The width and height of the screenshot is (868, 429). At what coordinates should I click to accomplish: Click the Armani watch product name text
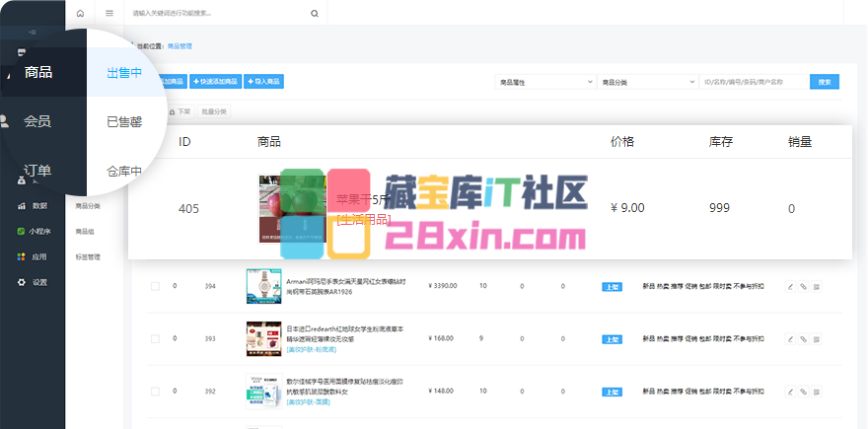[346, 286]
